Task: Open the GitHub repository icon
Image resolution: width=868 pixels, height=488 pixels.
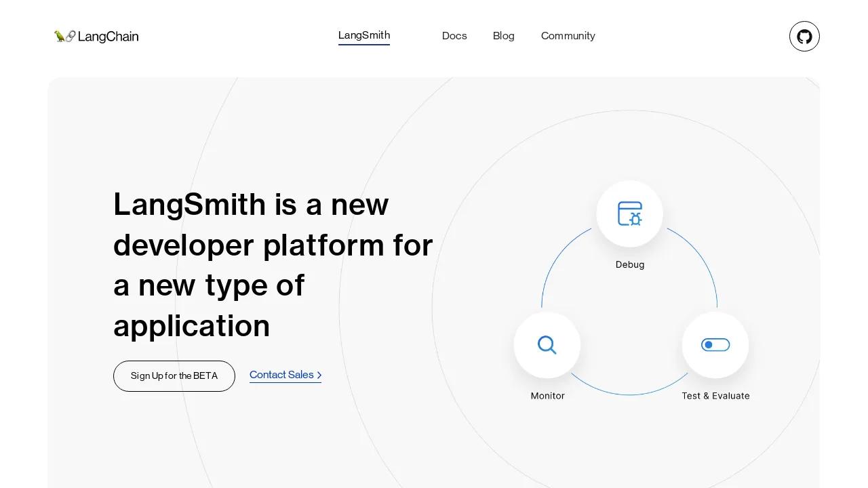Action: point(804,37)
